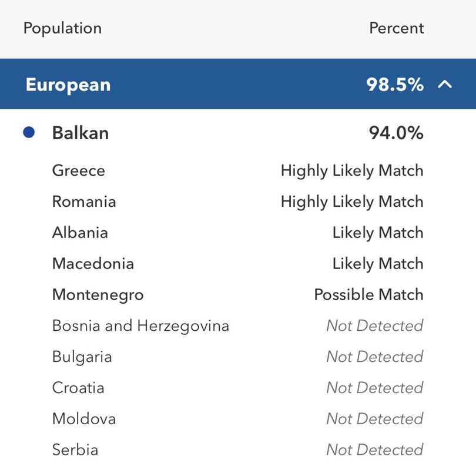Click Serbia's Not Detected label
The image size is (476, 470).
pyautogui.click(x=375, y=449)
